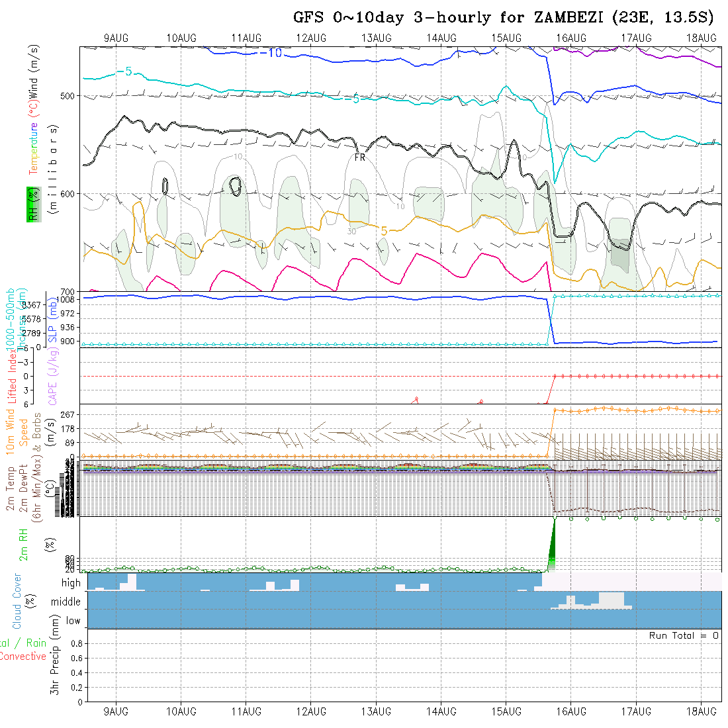This screenshot has width=728, height=728.
Task: Select the (millibars) axis title
Action: point(54,169)
